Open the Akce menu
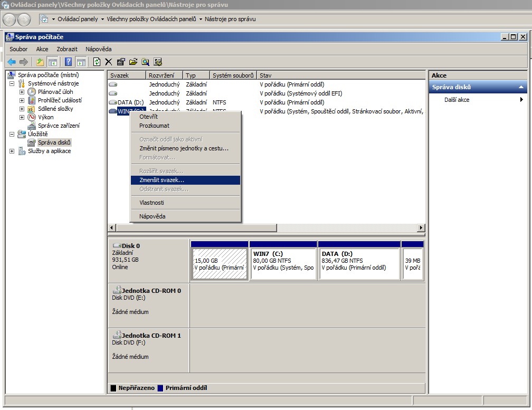Viewport: 532px width, 410px height. (x=42, y=49)
